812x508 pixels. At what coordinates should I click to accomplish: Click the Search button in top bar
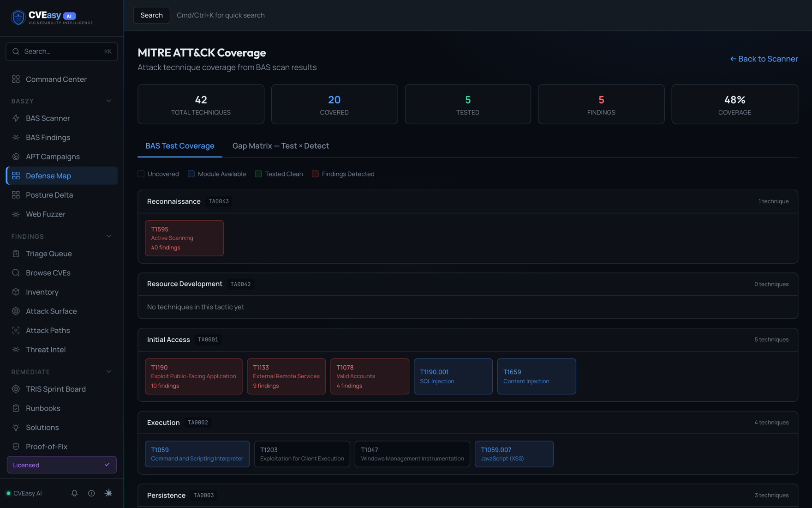click(x=151, y=15)
